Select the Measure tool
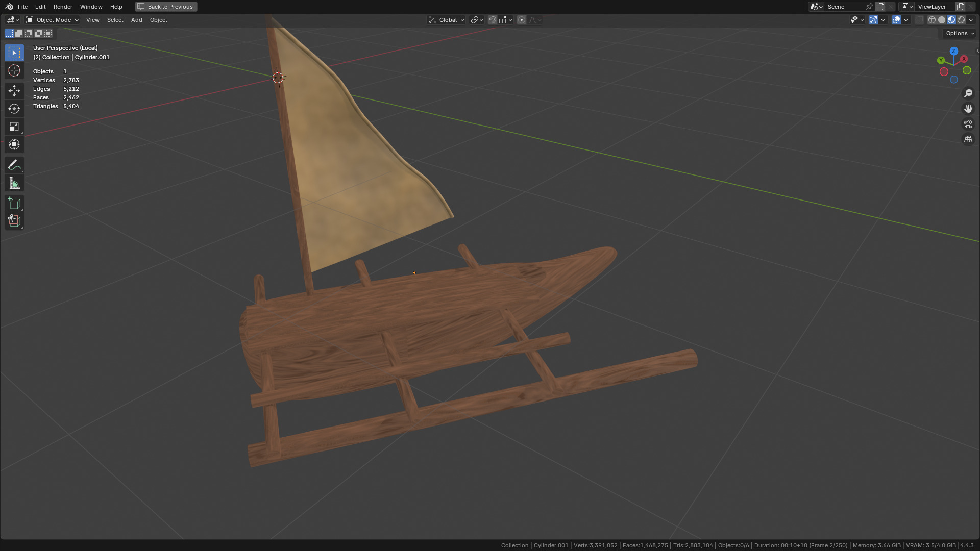The height and width of the screenshot is (551, 980). pos(14,183)
